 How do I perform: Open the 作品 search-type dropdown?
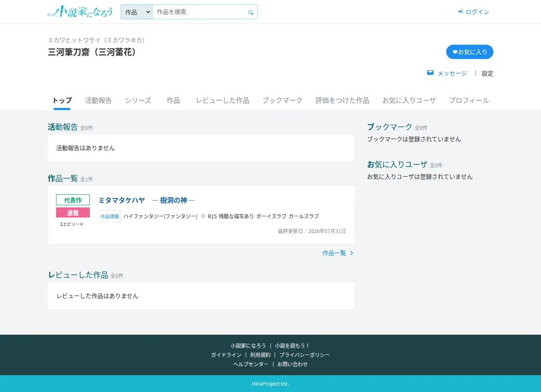coord(137,12)
